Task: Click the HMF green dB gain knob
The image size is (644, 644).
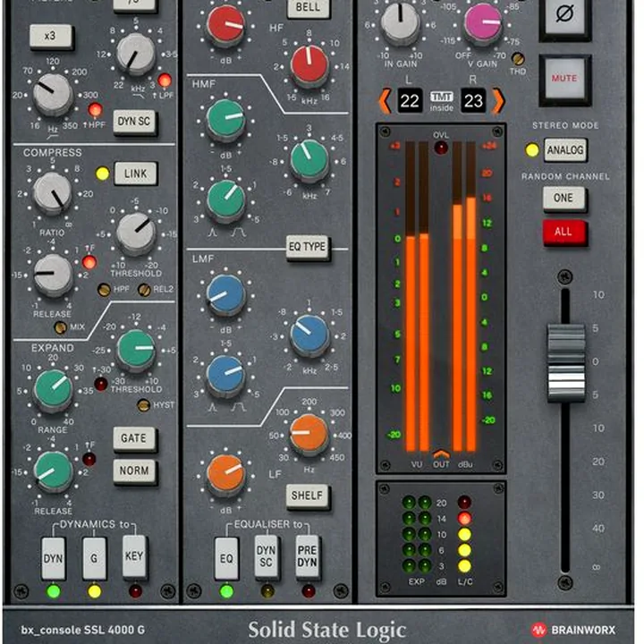Action: (226, 120)
